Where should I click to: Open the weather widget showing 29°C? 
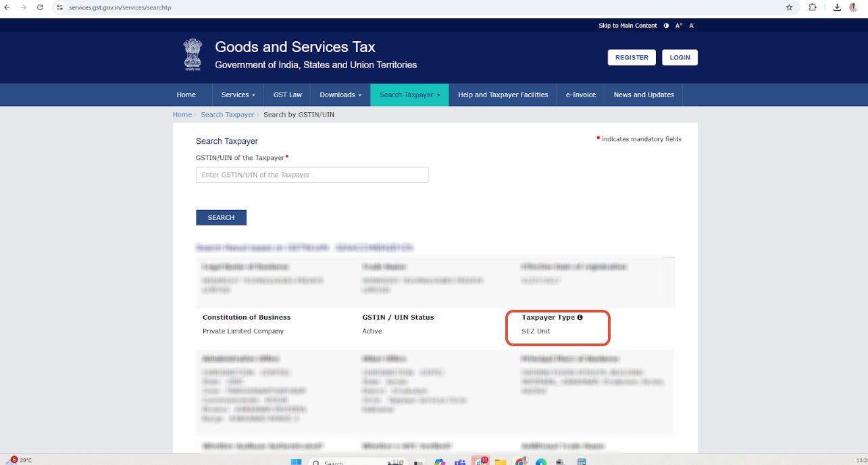click(x=20, y=460)
